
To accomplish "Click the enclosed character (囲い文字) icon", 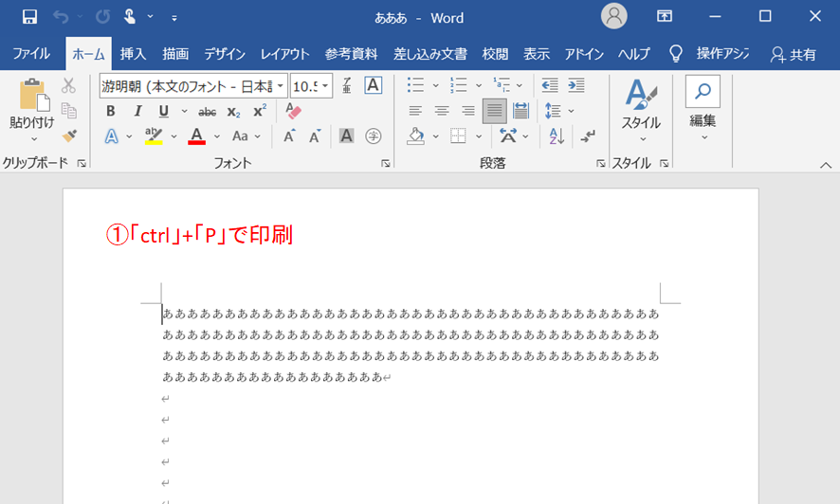I will [x=373, y=135].
